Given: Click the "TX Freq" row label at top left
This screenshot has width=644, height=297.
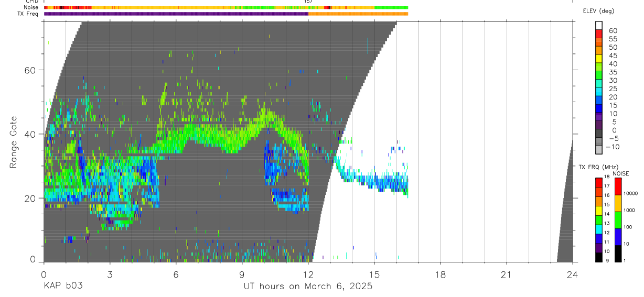Looking at the screenshot, I should click(29, 14).
